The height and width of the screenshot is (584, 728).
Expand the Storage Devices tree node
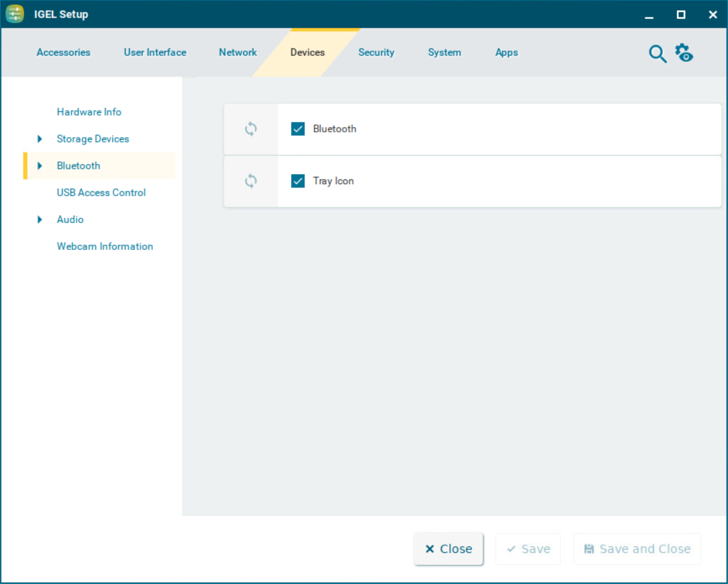point(40,139)
